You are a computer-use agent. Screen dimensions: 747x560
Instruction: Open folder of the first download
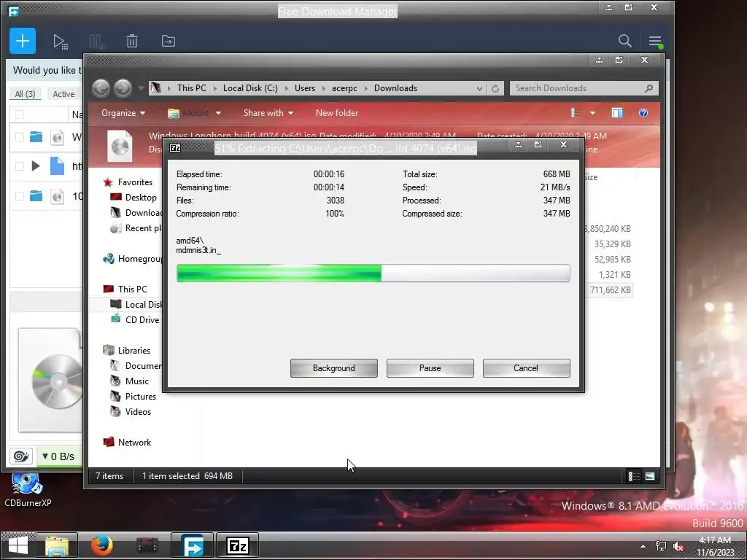(x=36, y=137)
